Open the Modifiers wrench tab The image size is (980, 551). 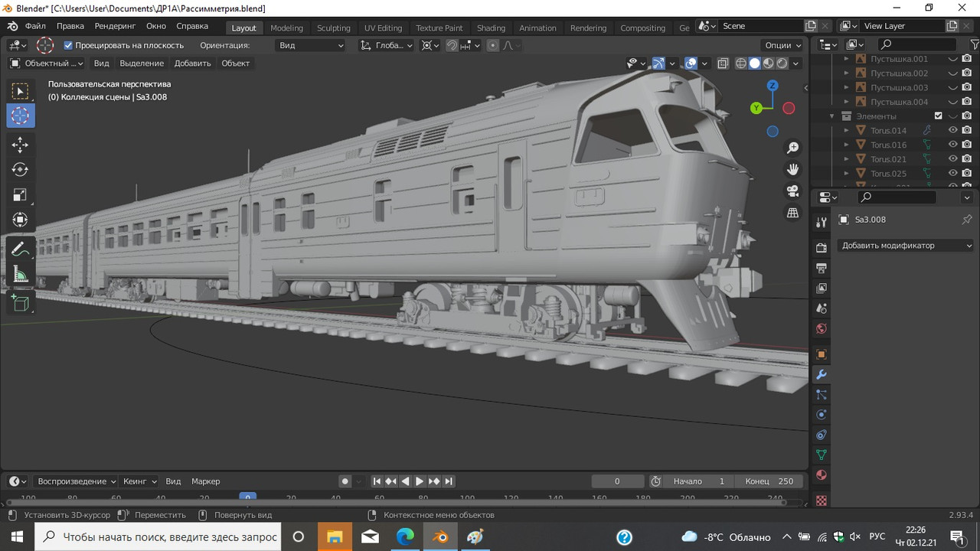coord(822,375)
